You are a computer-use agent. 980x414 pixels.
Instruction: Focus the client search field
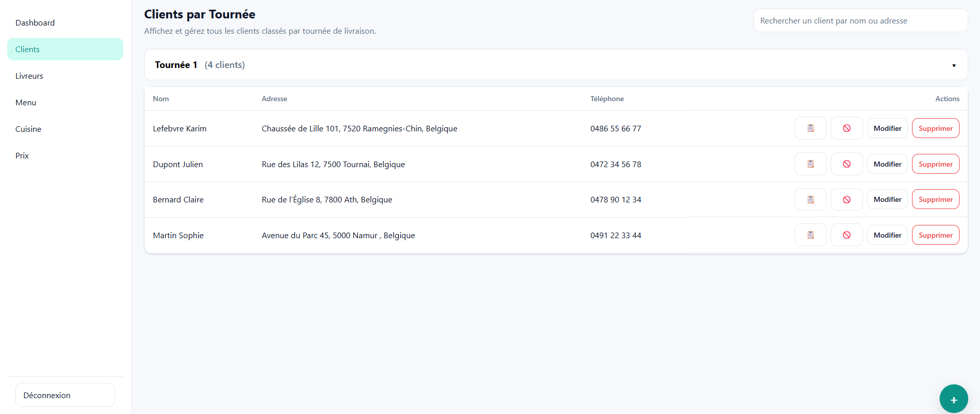coord(860,20)
